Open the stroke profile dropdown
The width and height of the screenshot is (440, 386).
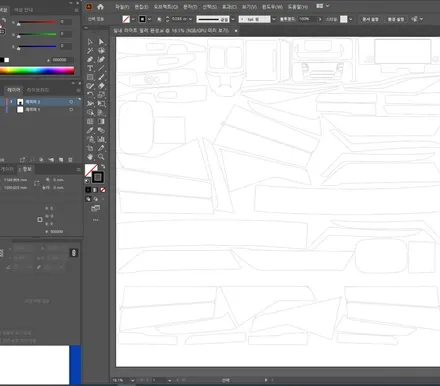pyautogui.click(x=233, y=19)
